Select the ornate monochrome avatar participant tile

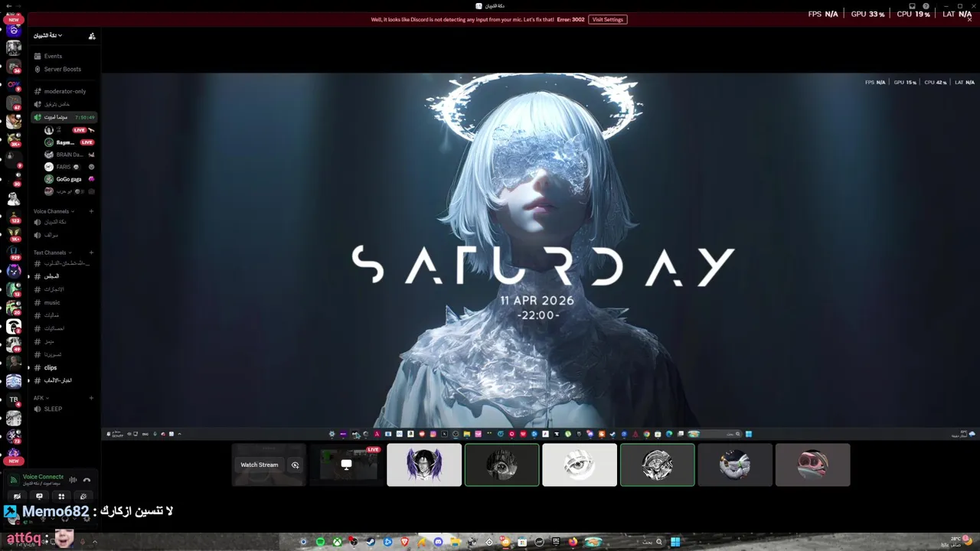[657, 465]
